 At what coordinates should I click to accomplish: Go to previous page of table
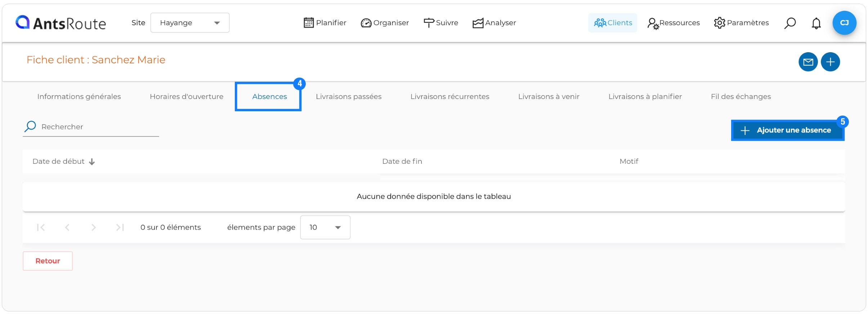pos(67,227)
